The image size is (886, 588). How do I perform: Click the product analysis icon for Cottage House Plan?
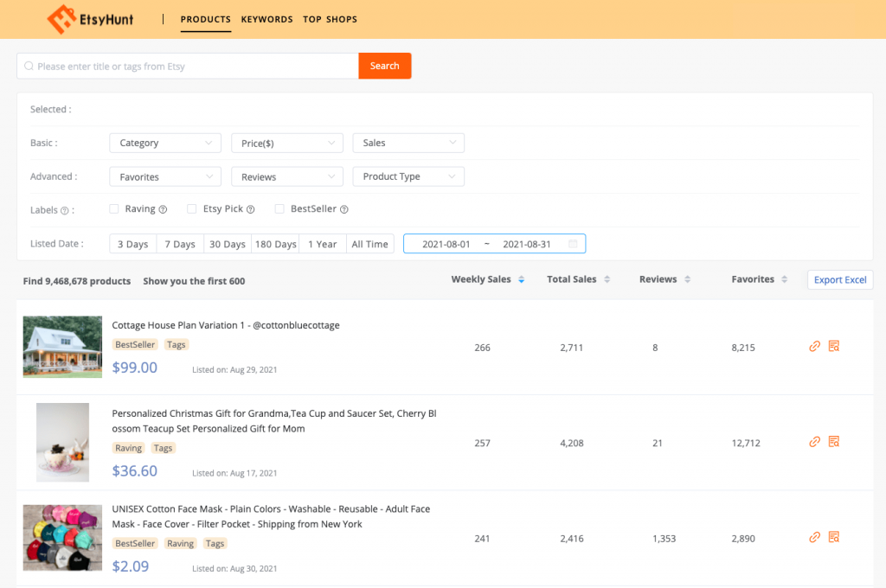click(834, 346)
